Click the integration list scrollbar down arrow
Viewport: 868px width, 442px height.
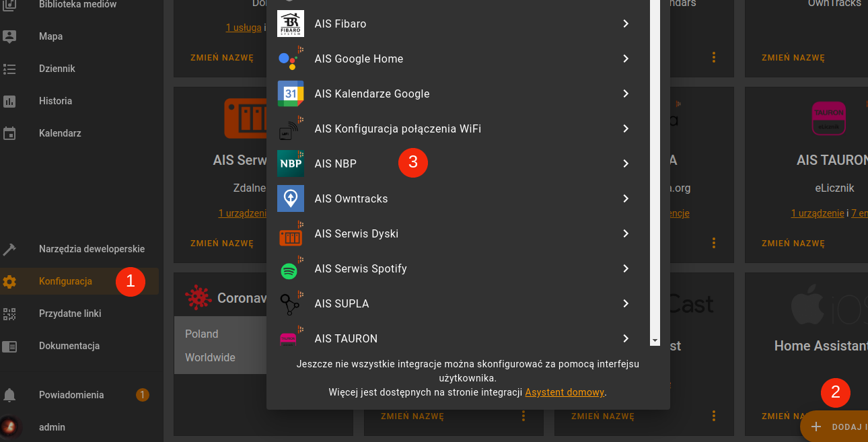tap(655, 341)
